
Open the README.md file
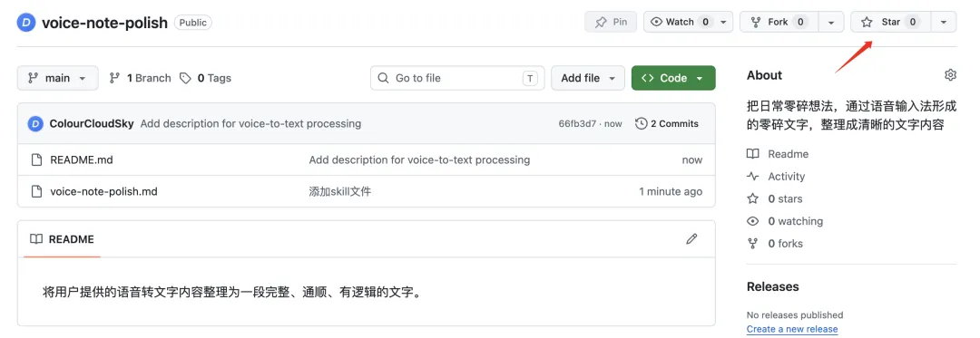point(82,159)
